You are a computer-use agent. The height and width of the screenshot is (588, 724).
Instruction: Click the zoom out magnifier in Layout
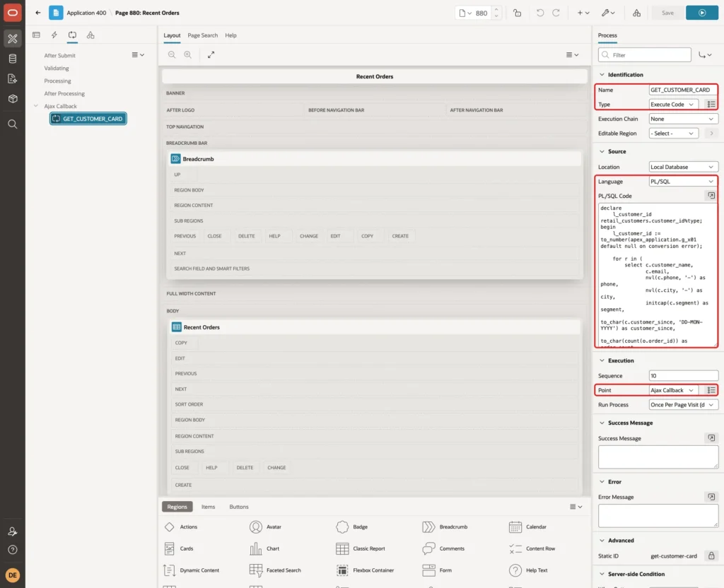point(172,54)
